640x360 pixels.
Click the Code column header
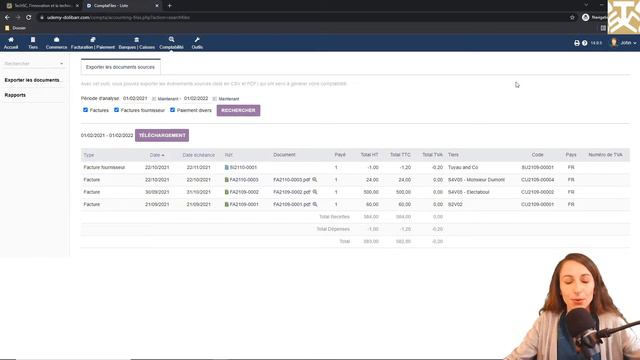[537, 155]
